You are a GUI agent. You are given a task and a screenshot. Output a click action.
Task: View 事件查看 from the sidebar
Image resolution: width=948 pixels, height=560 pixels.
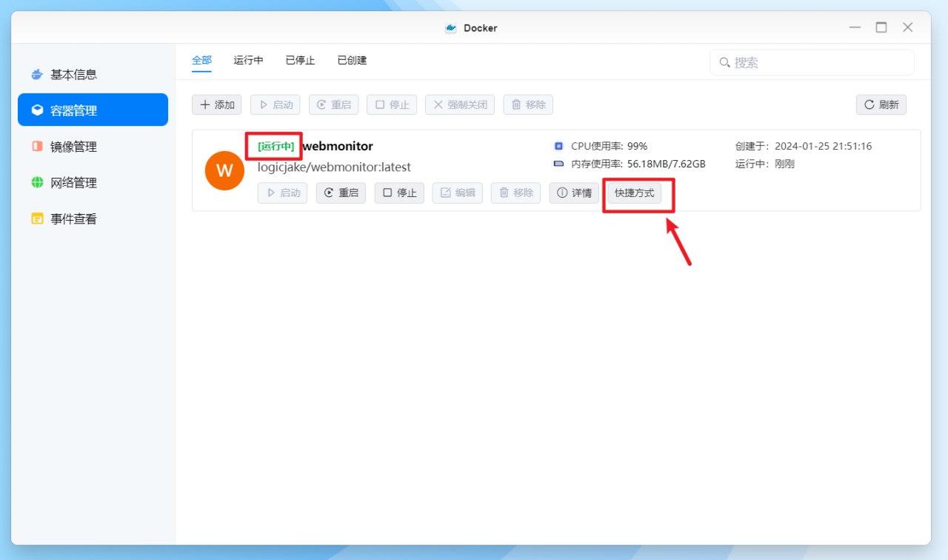[x=75, y=219]
